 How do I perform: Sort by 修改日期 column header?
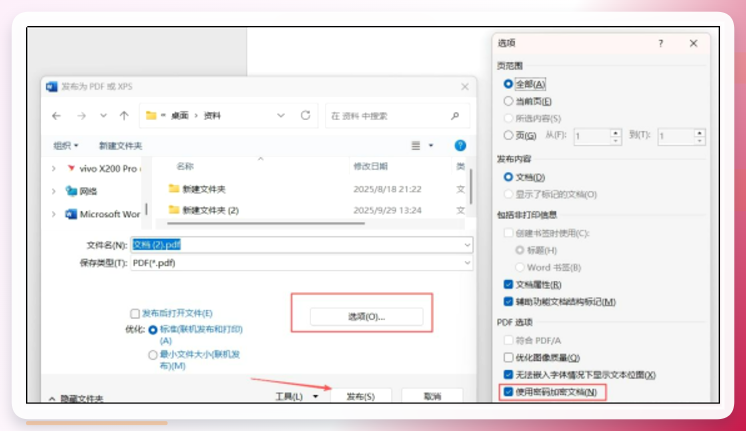(371, 166)
